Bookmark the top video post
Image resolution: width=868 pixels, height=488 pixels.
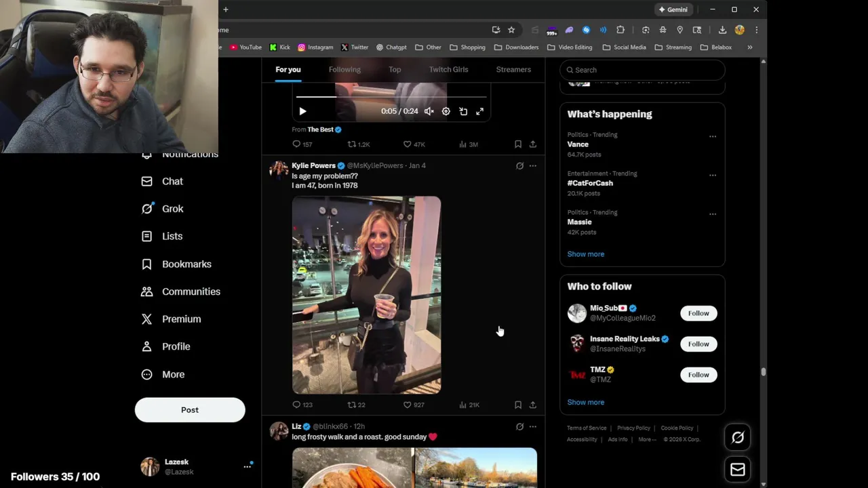pyautogui.click(x=518, y=144)
